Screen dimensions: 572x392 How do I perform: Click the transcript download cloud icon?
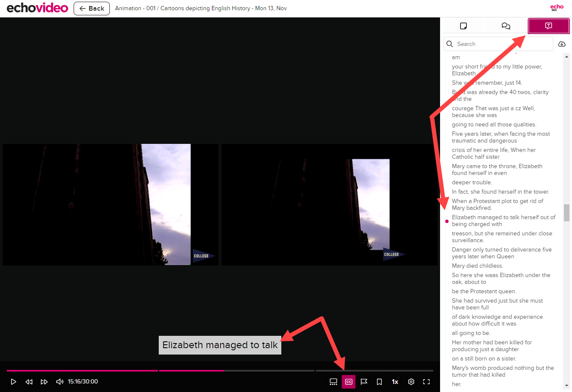[562, 44]
